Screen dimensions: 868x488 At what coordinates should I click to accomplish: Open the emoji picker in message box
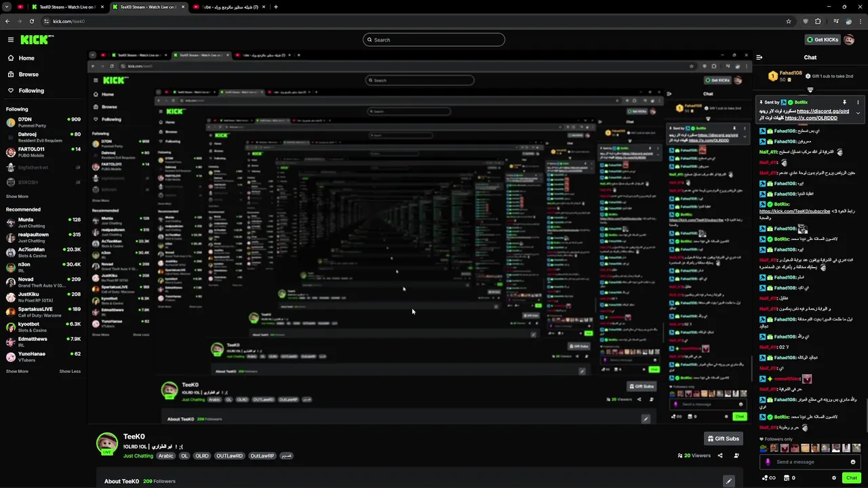[853, 462]
